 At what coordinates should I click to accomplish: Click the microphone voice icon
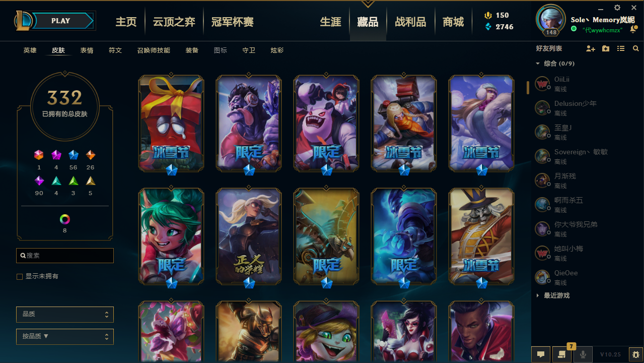(x=583, y=354)
